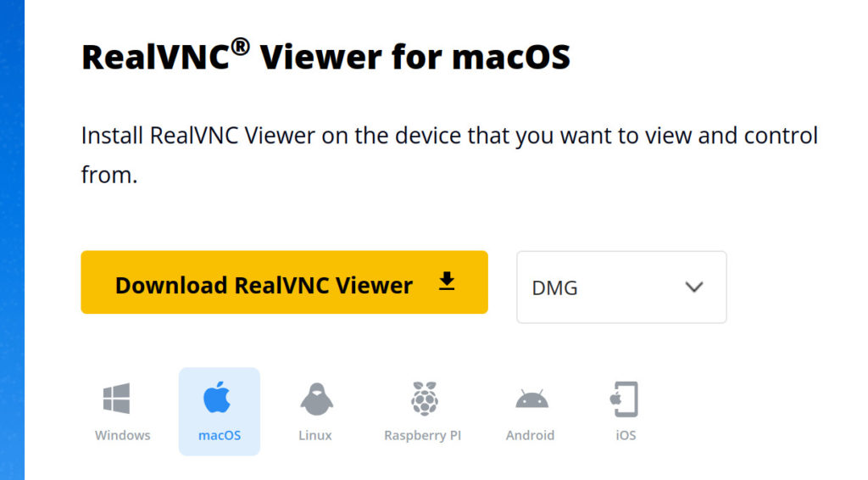Download RealVNC Viewer with the yellow button
Screen dimensions: 868x480
tap(284, 282)
